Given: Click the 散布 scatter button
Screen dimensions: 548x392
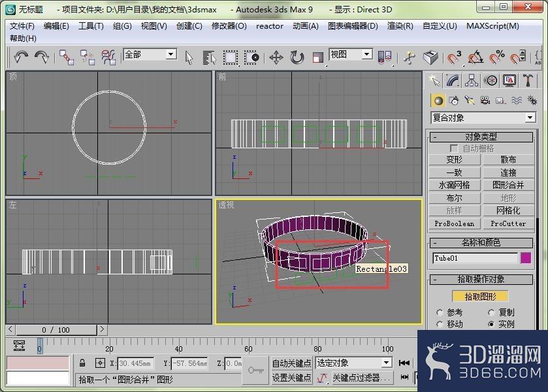Looking at the screenshot, I should click(x=509, y=159).
